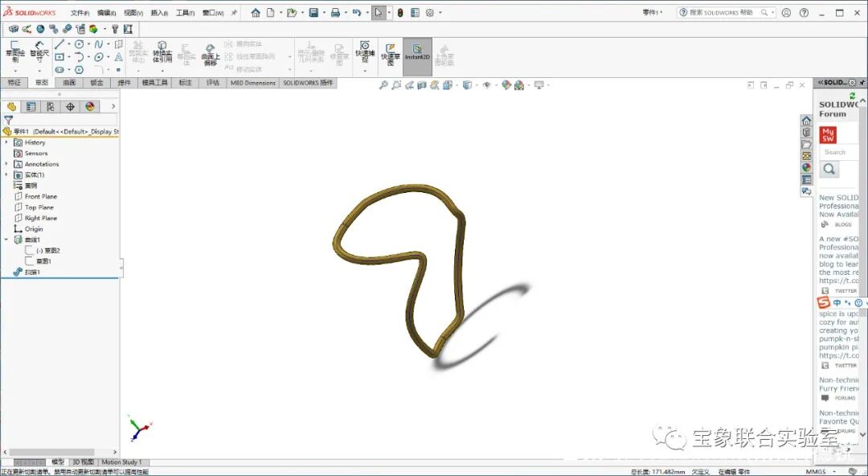
Task: Open dropdown arrow next to Options gear
Action: pyautogui.click(x=440, y=13)
